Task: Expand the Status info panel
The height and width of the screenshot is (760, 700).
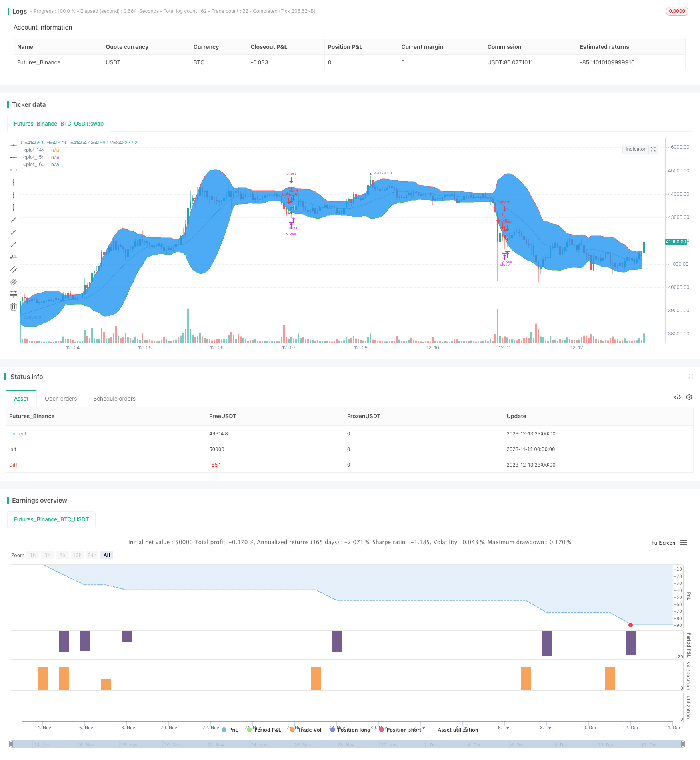Action: click(690, 376)
